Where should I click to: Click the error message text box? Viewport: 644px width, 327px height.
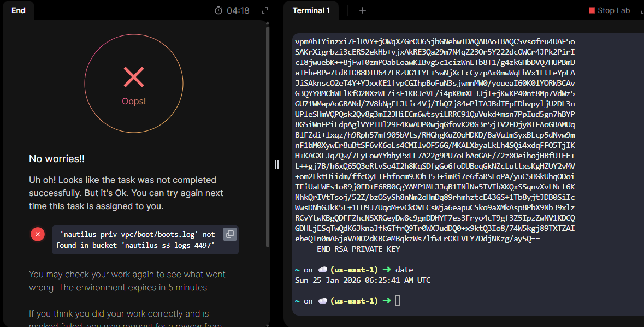coord(137,240)
